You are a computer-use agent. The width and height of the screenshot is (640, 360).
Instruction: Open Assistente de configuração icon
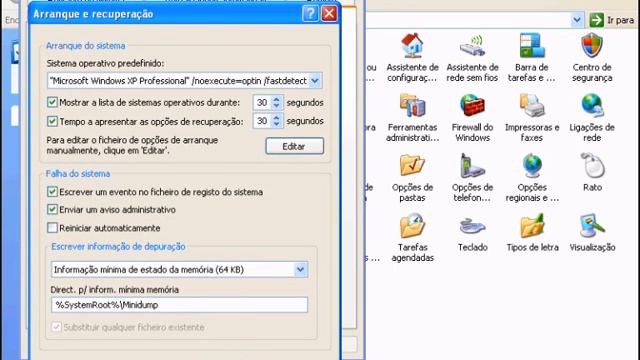pos(412,45)
